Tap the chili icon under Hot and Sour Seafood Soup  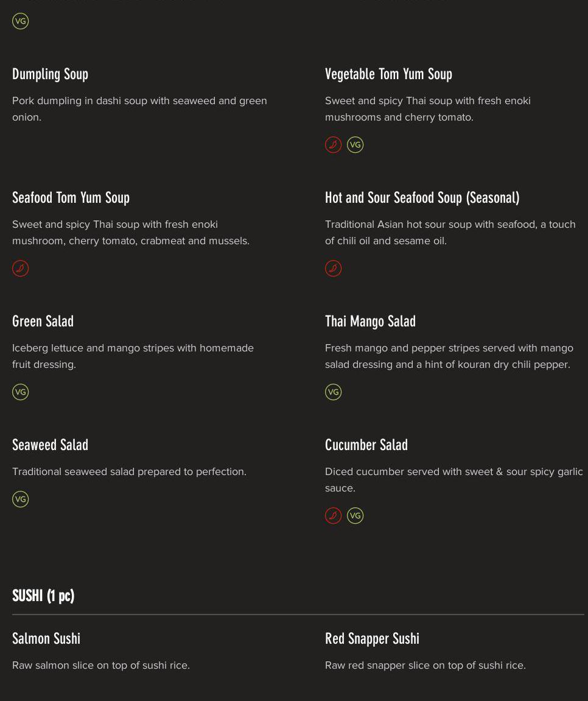(x=333, y=269)
